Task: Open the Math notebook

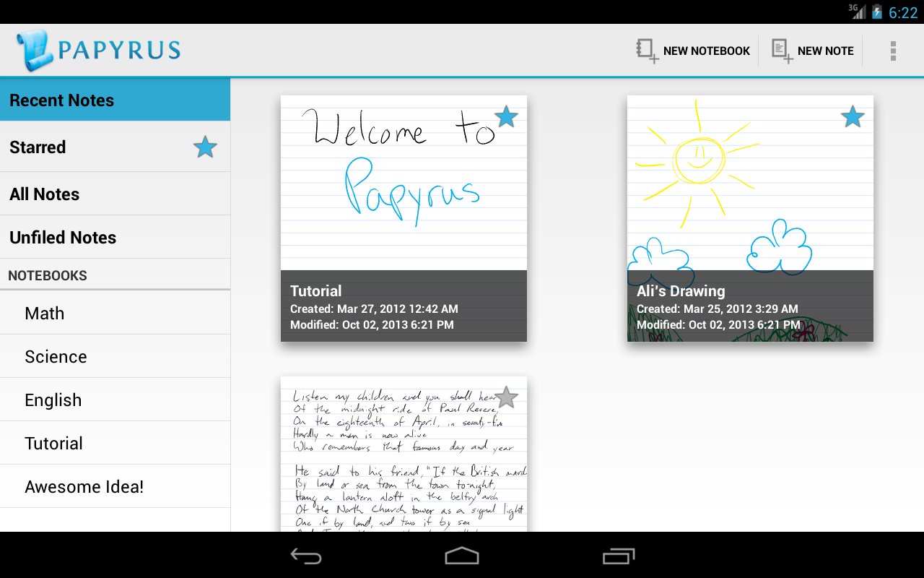Action: pyautogui.click(x=115, y=313)
